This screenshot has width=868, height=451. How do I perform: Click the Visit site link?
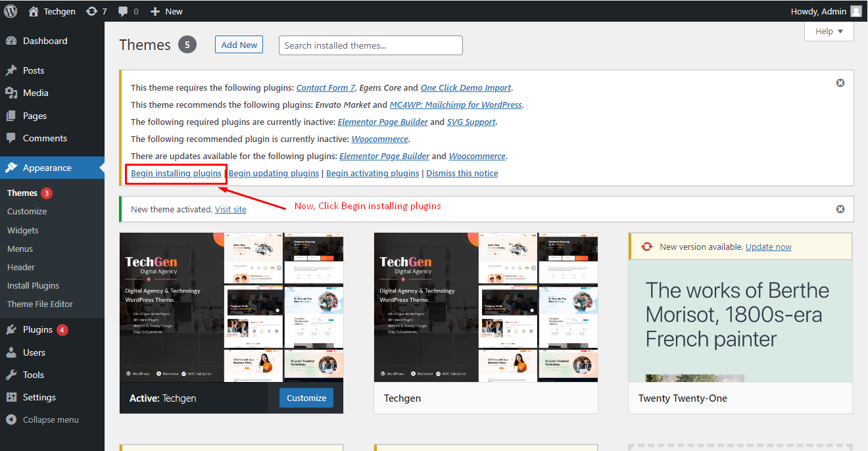tap(230, 209)
